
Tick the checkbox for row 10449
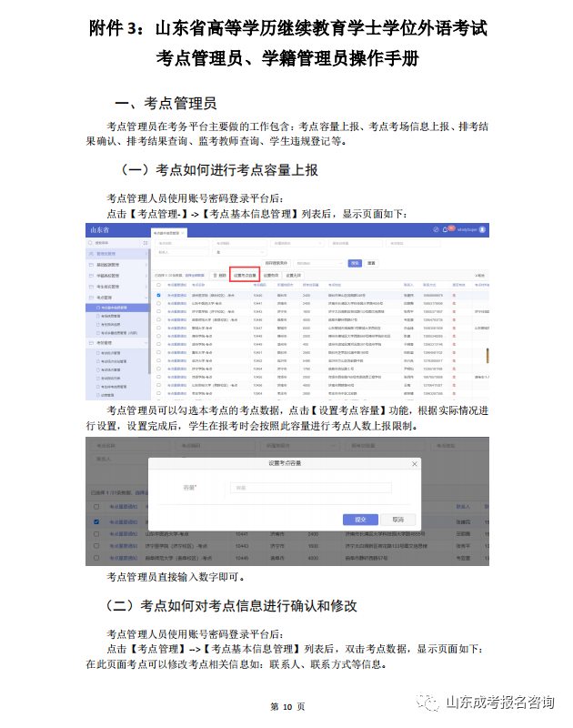point(158,344)
